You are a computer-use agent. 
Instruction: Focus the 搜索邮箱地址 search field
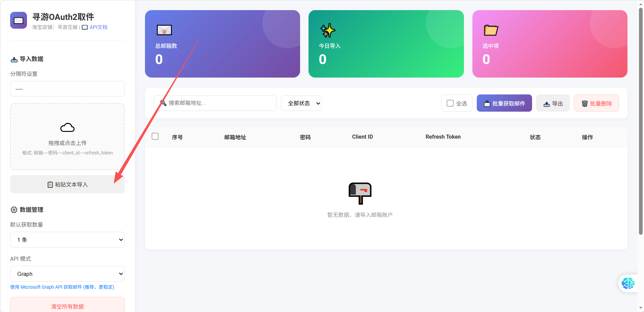[x=215, y=103]
